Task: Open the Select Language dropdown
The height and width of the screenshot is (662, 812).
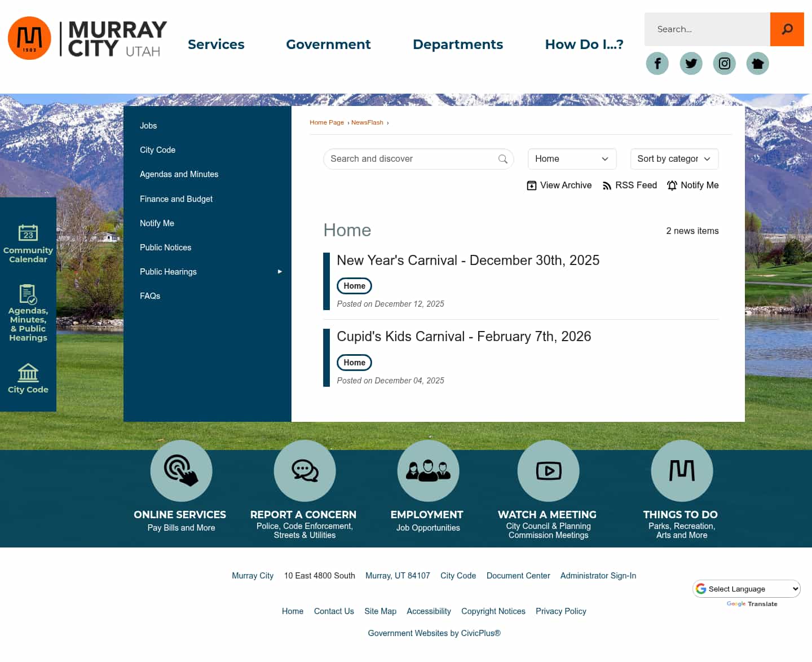Action: coord(746,588)
